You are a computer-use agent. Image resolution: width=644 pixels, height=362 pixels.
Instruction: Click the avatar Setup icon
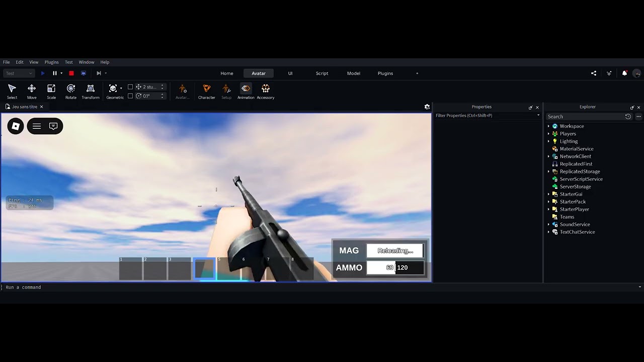[226, 88]
